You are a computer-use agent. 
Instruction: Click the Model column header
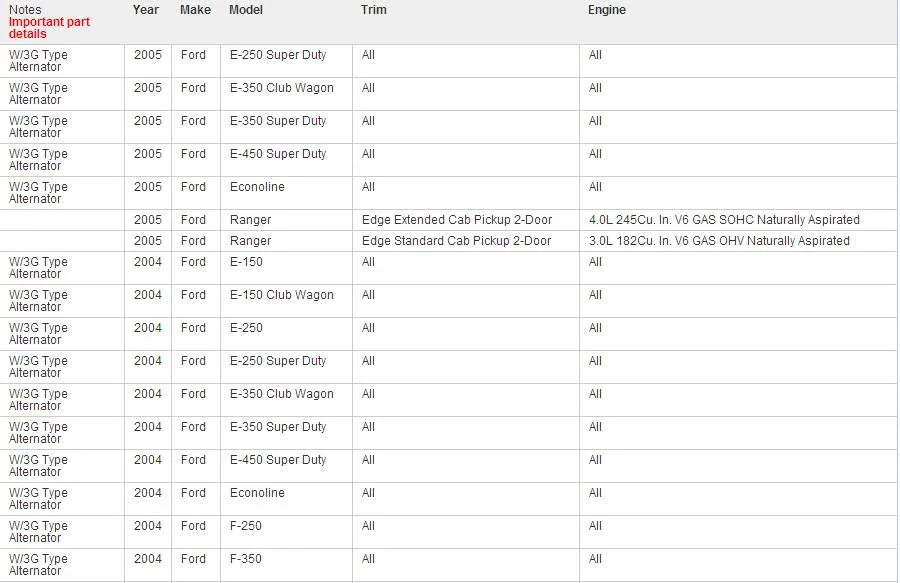point(246,10)
